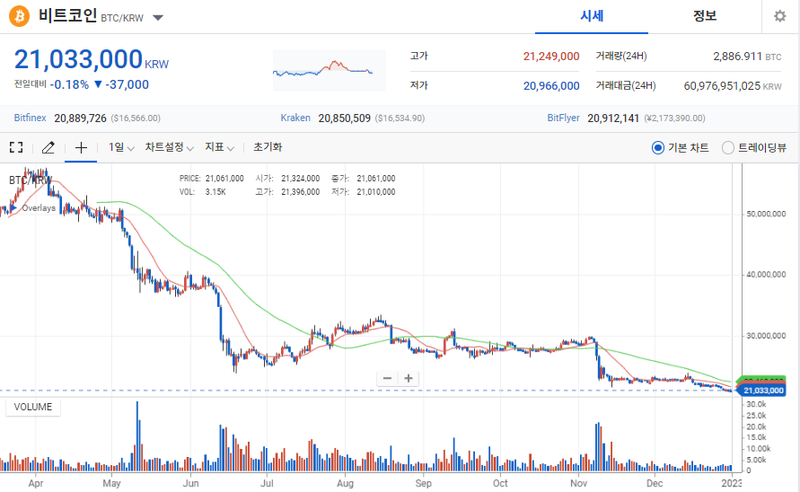
Task: Click the VOLUME panel label
Action: (x=33, y=407)
